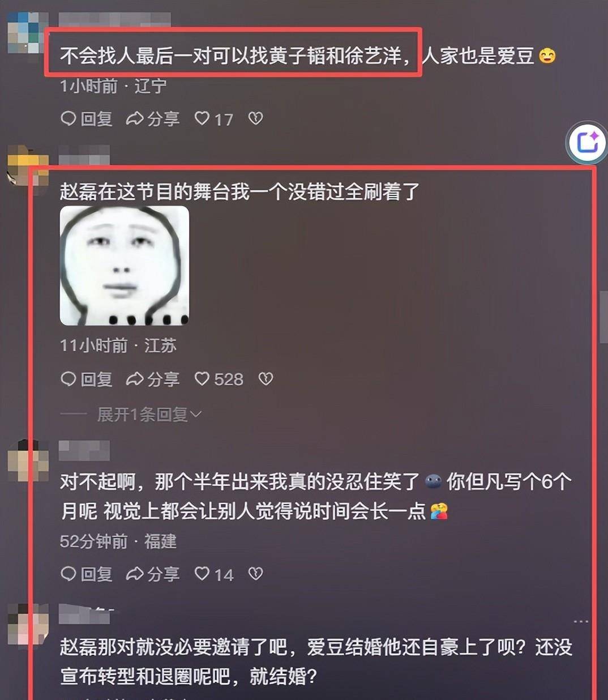Screen dimensions: 608x700
Task: Click the page scrollbar thumb on right
Action: tap(603, 317)
